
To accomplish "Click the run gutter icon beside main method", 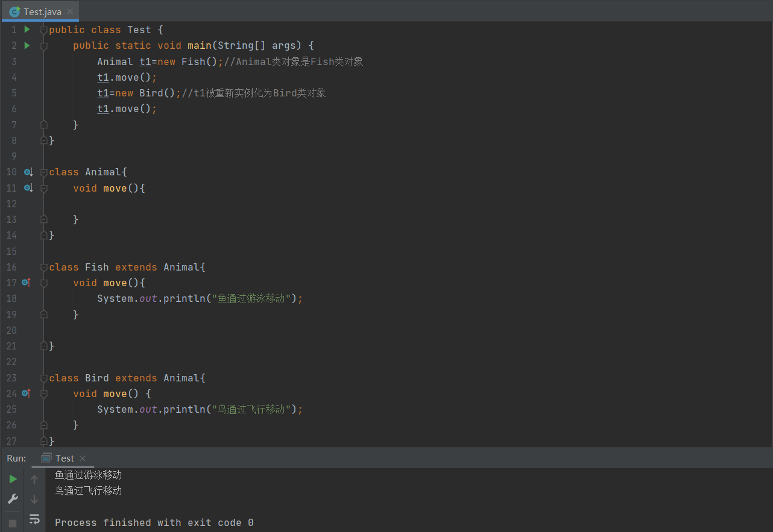I will 27,45.
